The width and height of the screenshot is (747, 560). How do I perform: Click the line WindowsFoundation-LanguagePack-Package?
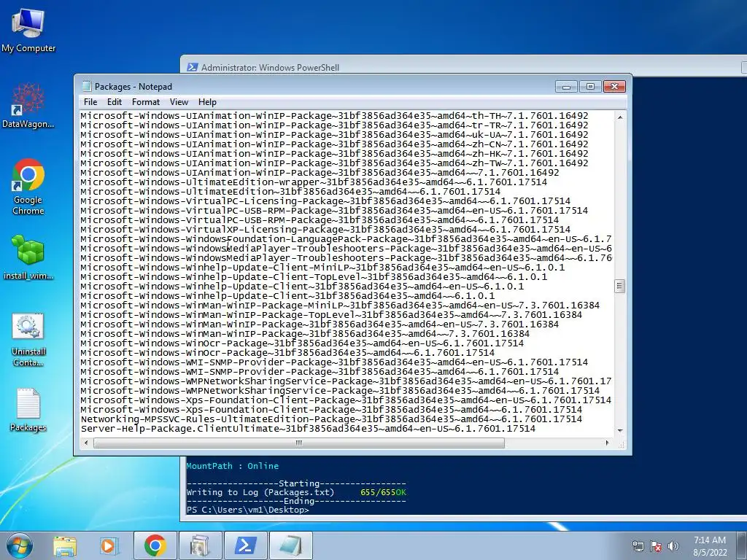(x=346, y=239)
